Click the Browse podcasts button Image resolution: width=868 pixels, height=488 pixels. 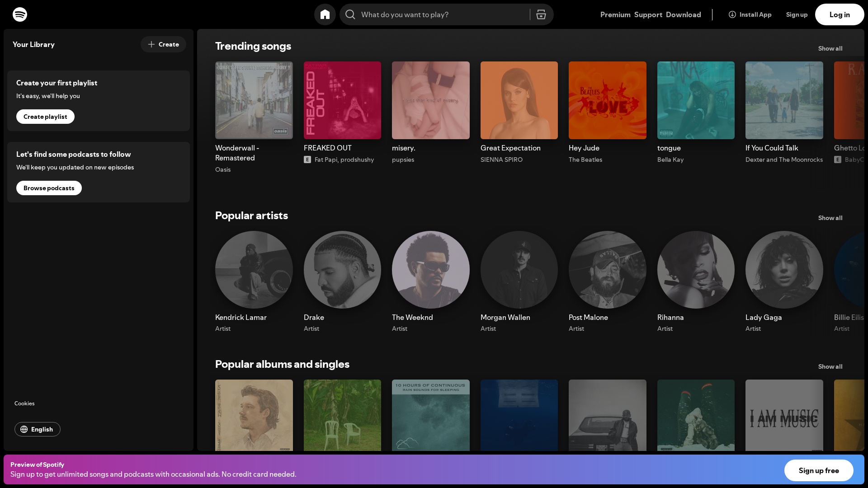[x=49, y=188]
